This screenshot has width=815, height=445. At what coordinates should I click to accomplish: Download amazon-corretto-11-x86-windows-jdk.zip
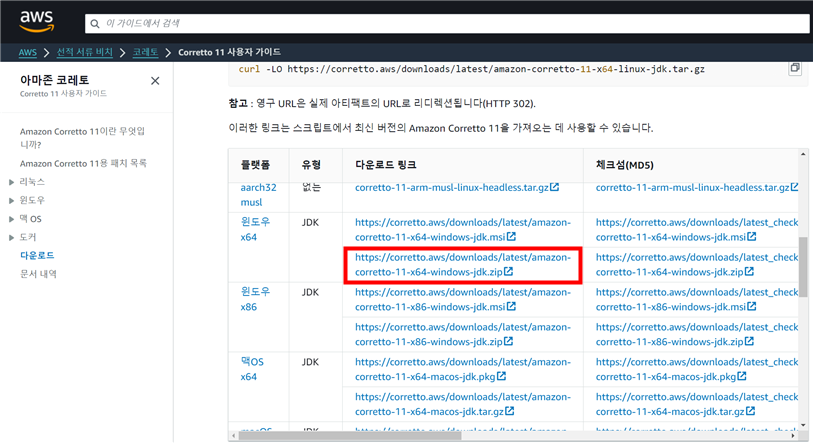click(463, 334)
